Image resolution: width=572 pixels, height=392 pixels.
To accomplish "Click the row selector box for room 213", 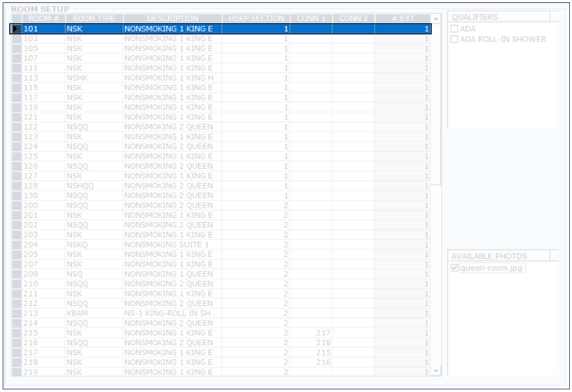I will pos(16,313).
